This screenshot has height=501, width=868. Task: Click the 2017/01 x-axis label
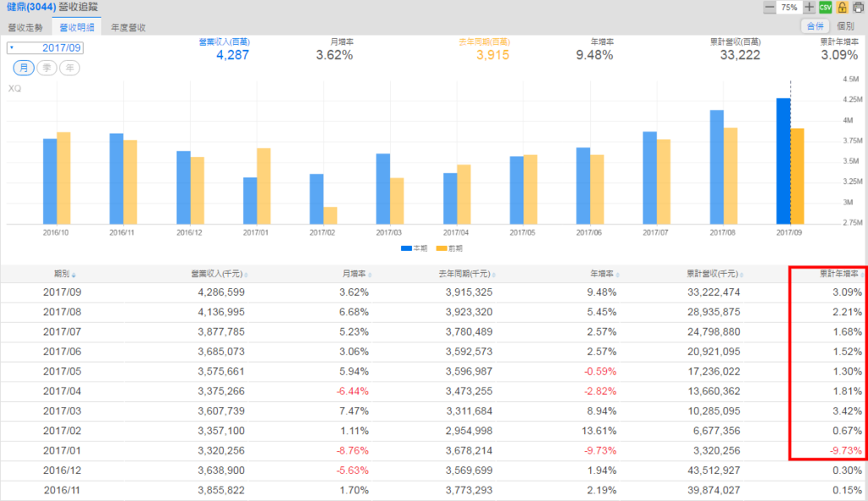click(x=255, y=232)
